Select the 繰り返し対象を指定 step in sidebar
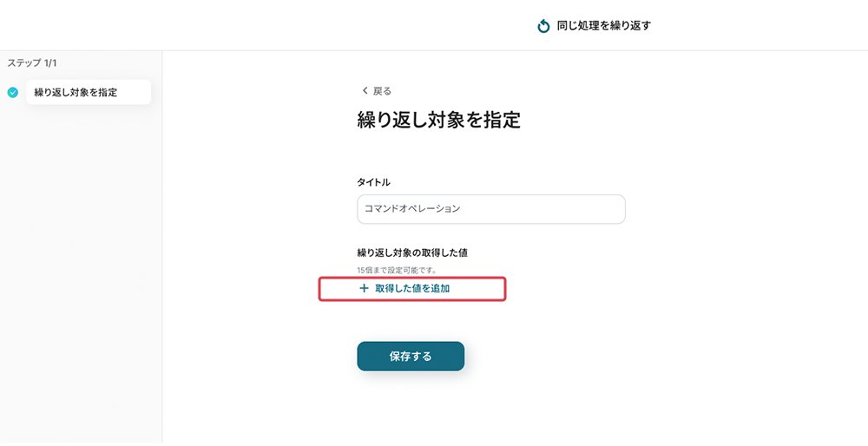 [88, 92]
